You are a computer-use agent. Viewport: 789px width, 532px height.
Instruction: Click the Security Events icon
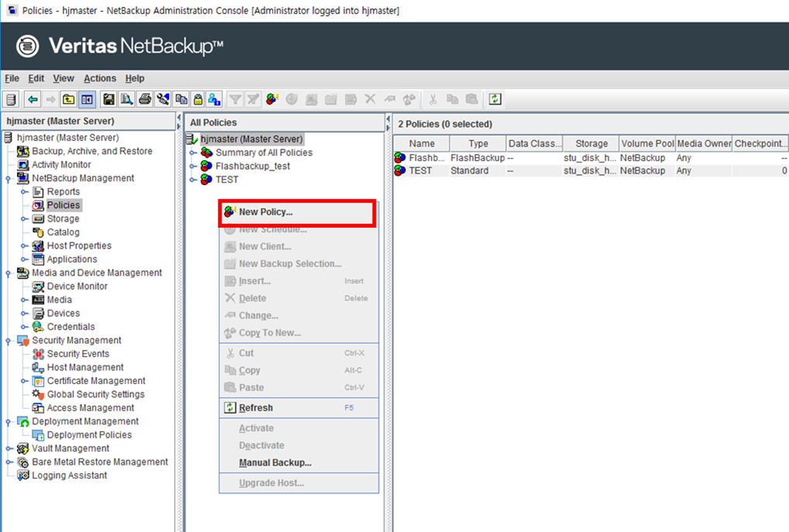coord(38,354)
